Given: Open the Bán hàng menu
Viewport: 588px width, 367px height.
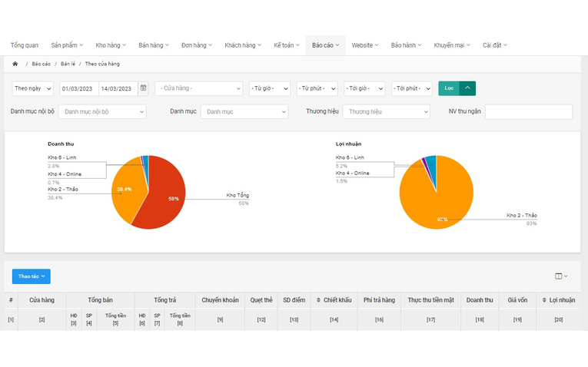Looking at the screenshot, I should pyautogui.click(x=154, y=45).
